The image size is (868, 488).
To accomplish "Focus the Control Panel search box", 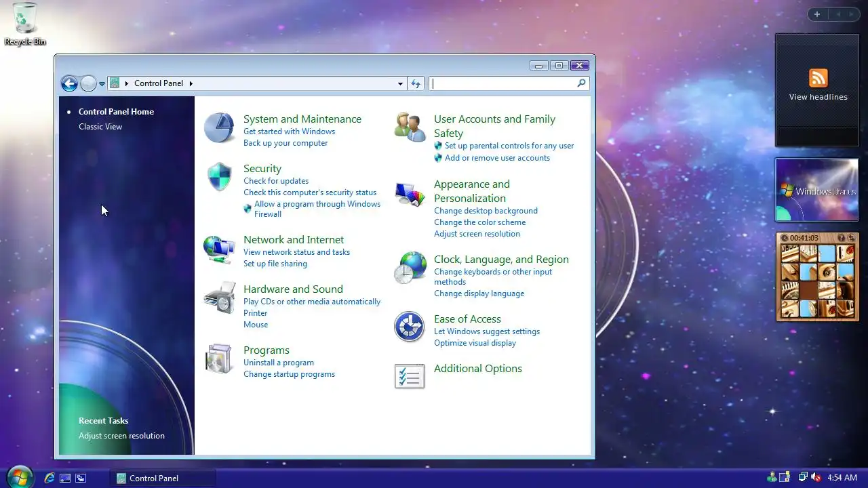I will 503,83.
